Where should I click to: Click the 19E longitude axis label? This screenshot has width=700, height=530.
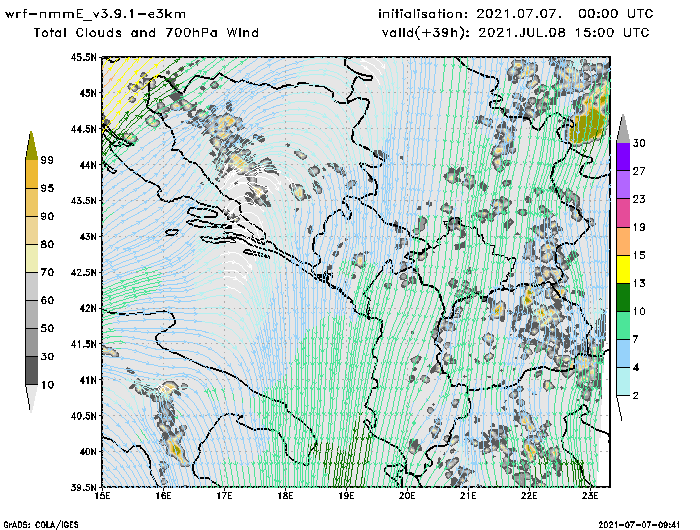click(346, 496)
